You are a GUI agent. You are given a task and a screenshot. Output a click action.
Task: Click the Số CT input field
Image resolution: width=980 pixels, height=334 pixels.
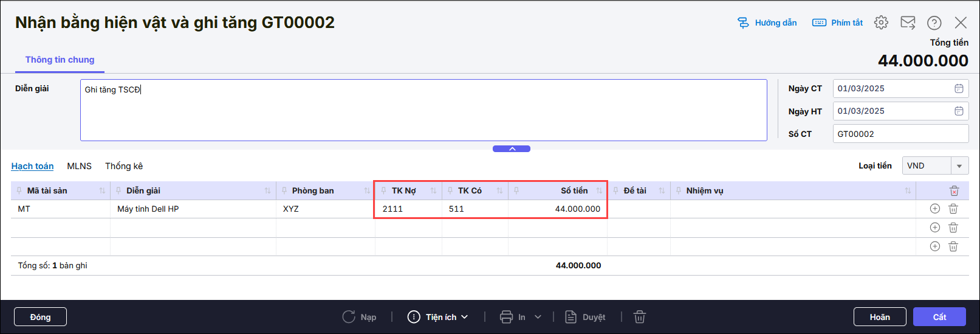[x=900, y=134]
